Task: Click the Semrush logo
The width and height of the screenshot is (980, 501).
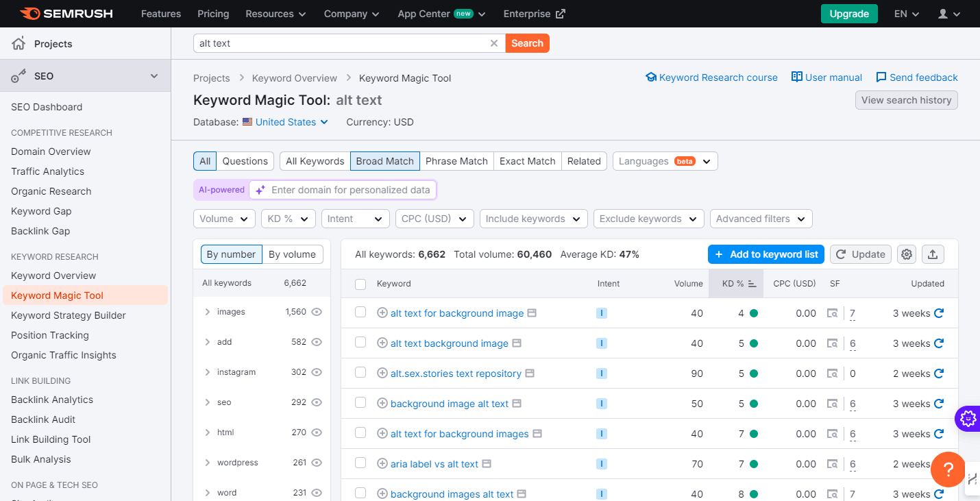Action: pos(66,14)
